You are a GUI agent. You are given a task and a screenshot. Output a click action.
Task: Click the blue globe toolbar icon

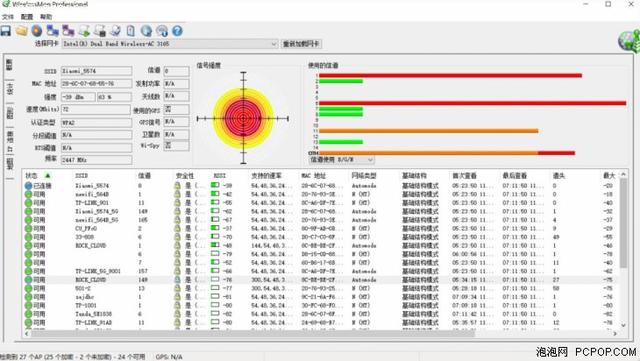tap(146, 31)
